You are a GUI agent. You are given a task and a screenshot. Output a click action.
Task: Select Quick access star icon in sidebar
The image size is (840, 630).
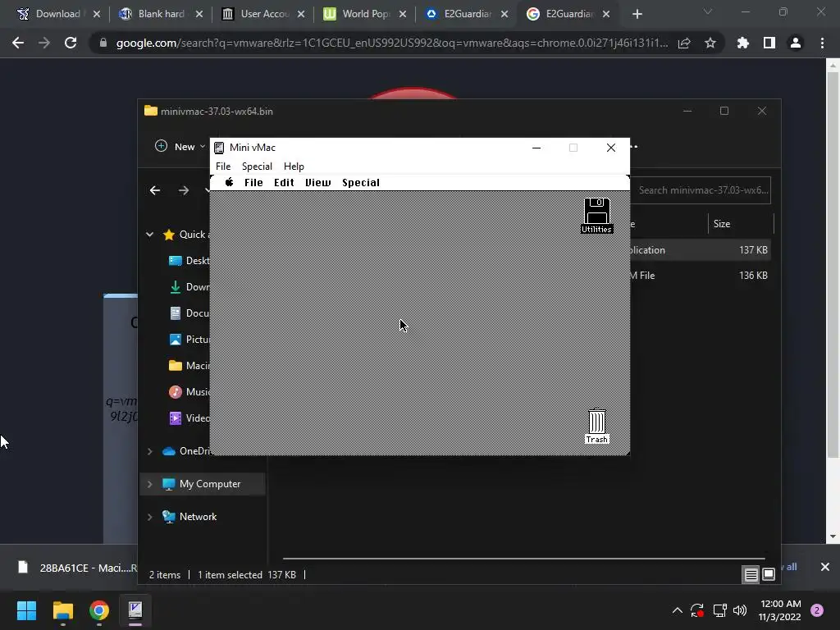point(169,234)
